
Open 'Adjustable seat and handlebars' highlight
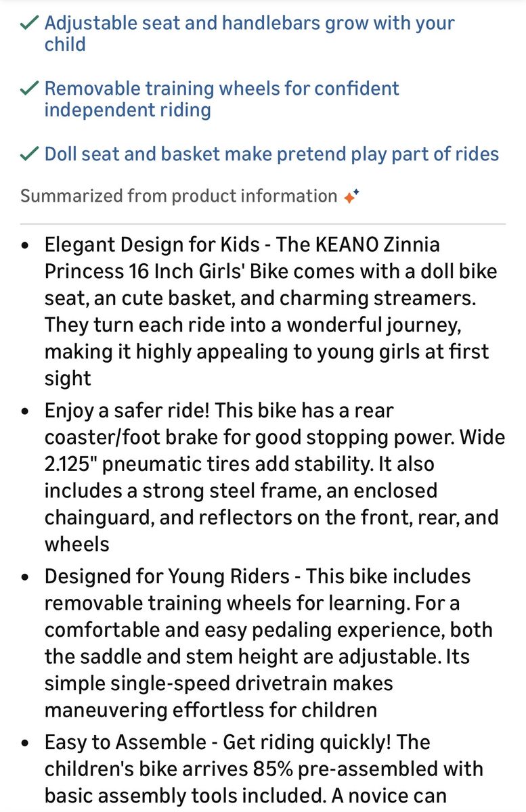pyautogui.click(x=249, y=34)
